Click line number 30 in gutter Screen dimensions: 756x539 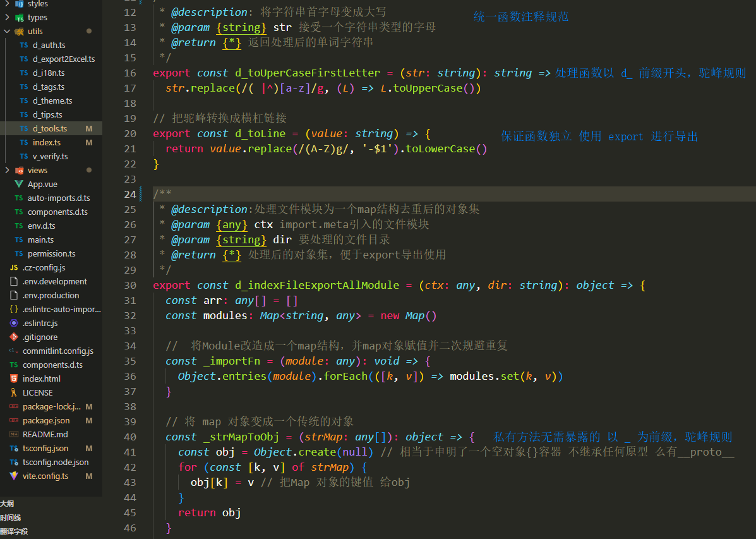130,285
